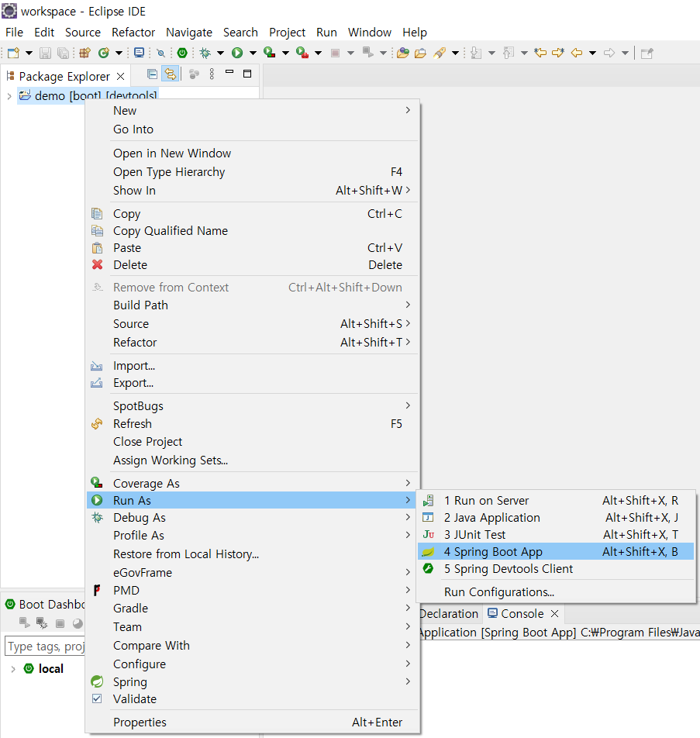The height and width of the screenshot is (738, 700).
Task: Choose 2 Java Application in Run As submenu
Action: pyautogui.click(x=556, y=518)
